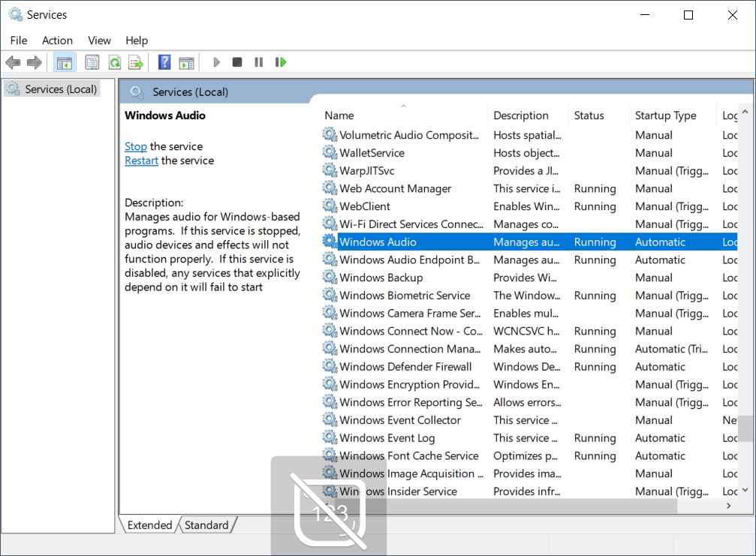Click the Export List toolbar icon
This screenshot has width=756, height=556.
pyautogui.click(x=136, y=62)
